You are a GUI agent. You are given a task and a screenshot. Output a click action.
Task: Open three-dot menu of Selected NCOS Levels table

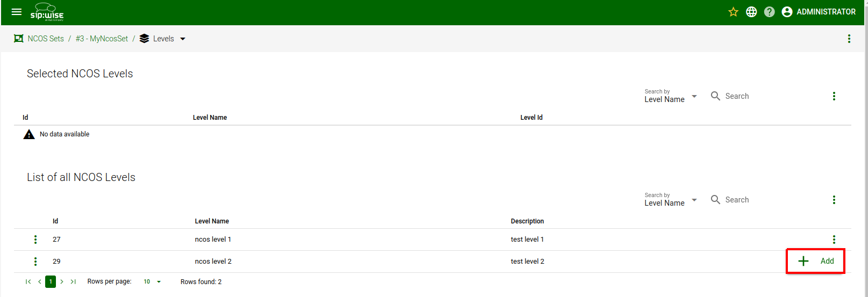(x=834, y=96)
